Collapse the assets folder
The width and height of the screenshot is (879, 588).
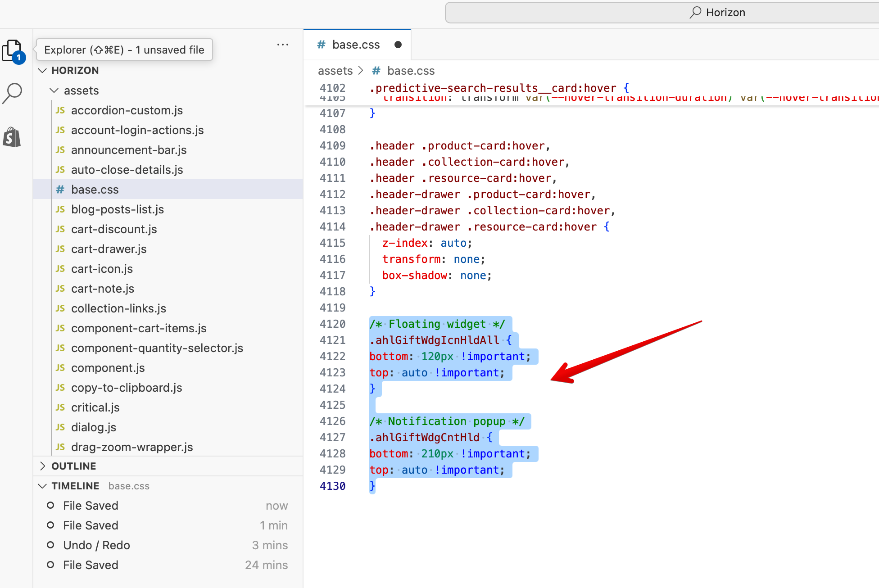point(54,90)
